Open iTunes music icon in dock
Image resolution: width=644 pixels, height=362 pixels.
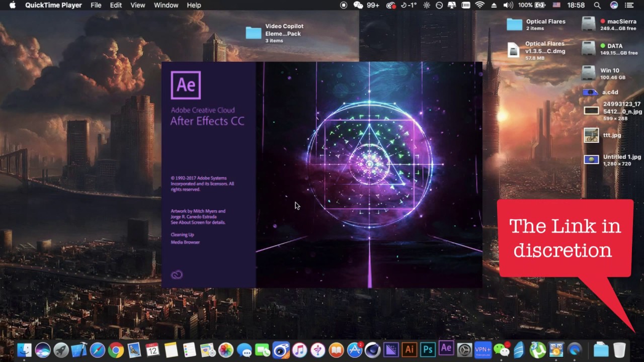(299, 350)
